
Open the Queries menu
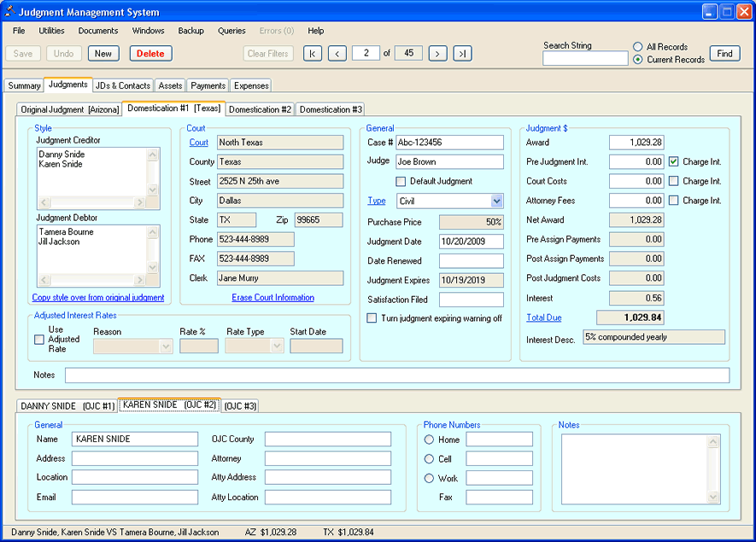click(x=231, y=31)
